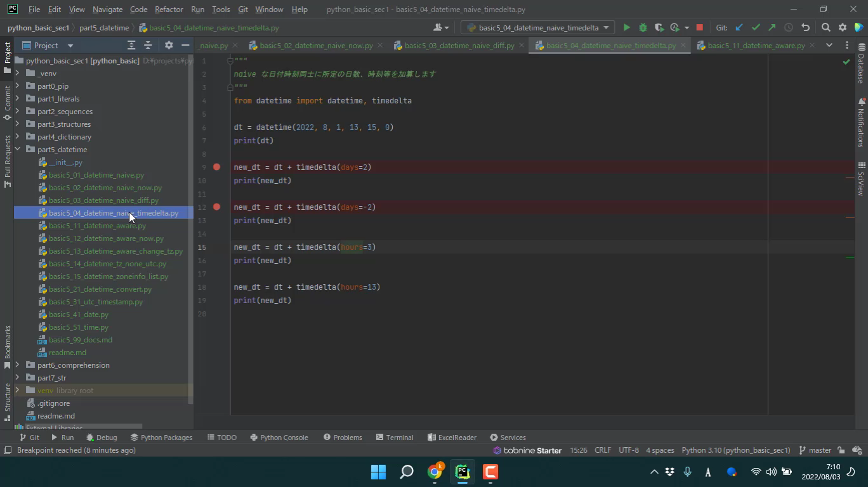
Task: Switch to basic5_11_datetime_aware.py tab
Action: [x=755, y=46]
